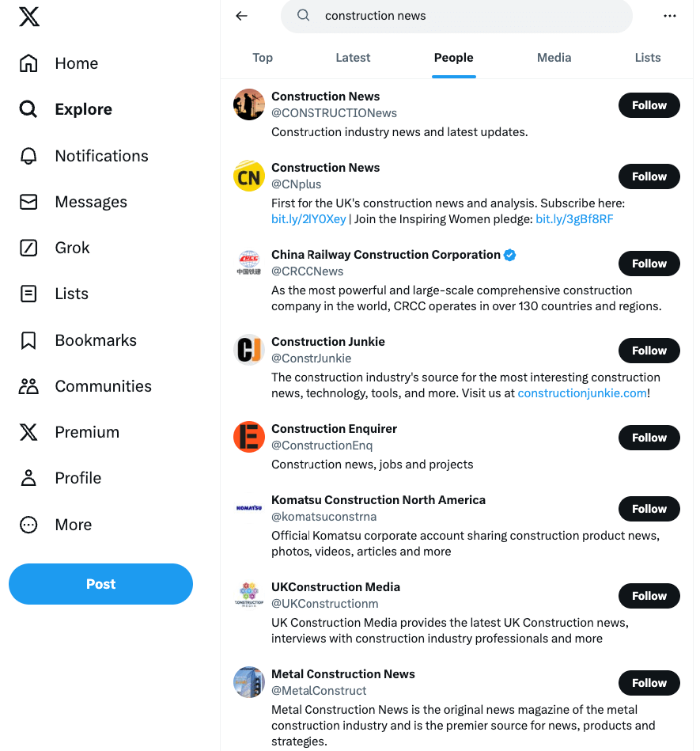Open Communities
The width and height of the screenshot is (700, 751).
[103, 386]
